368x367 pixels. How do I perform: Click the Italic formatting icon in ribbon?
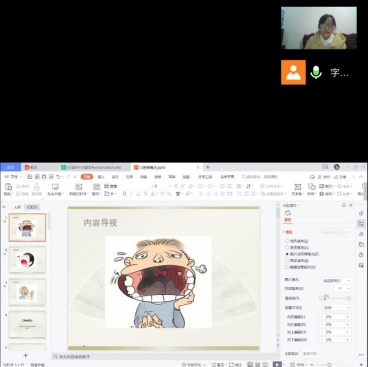pos(131,194)
